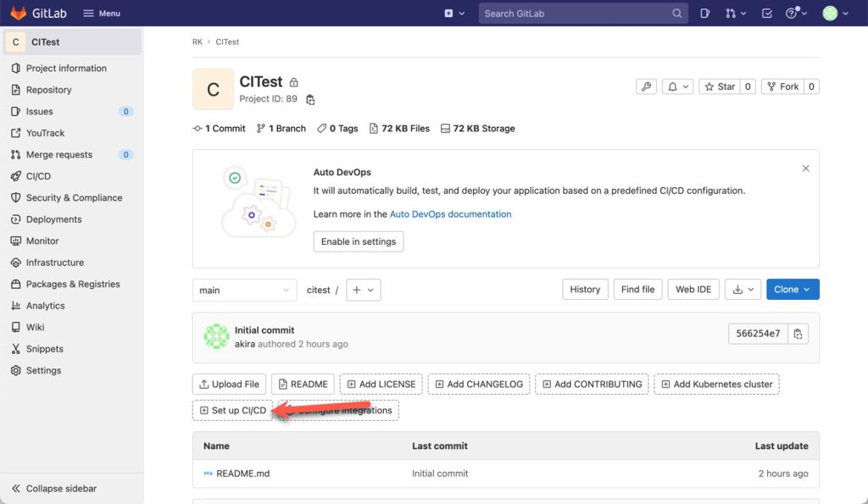This screenshot has width=868, height=504.
Task: Fork the project
Action: coord(782,86)
